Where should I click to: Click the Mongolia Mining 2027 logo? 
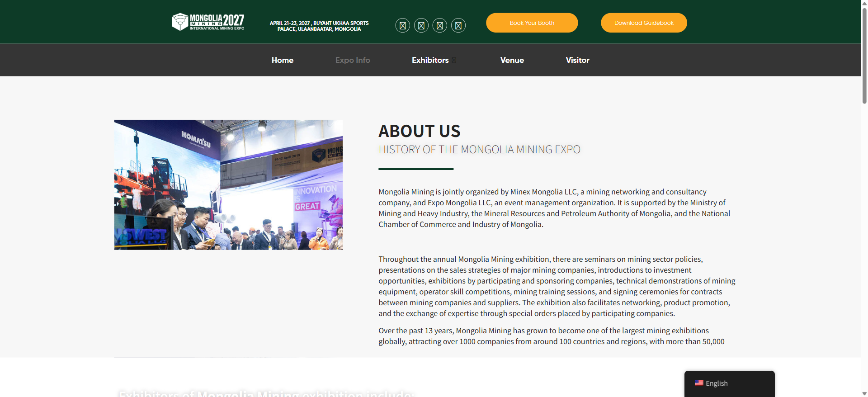coord(208,22)
